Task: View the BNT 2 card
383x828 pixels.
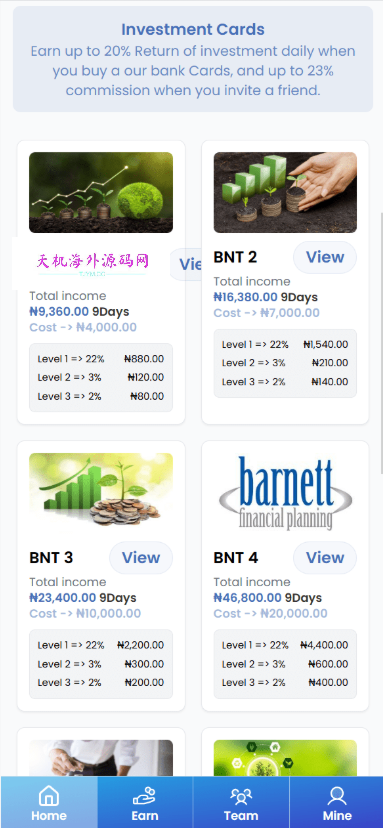Action: (325, 257)
